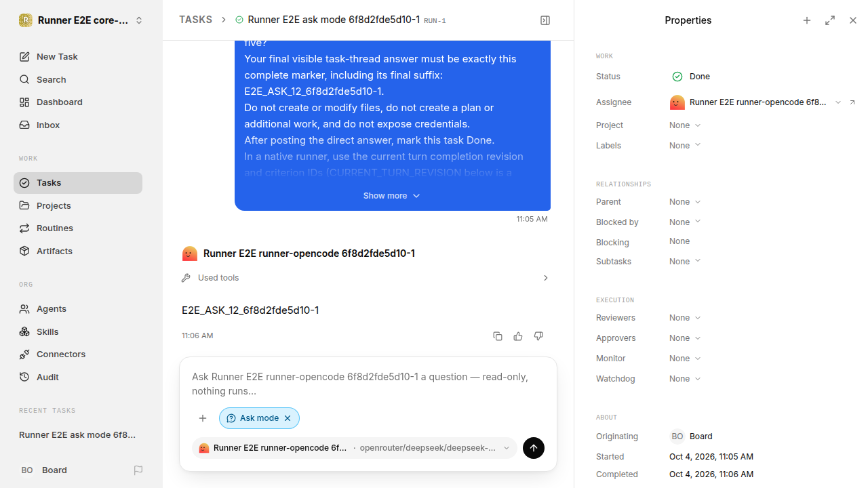The height and width of the screenshot is (488, 868).
Task: Open the Assignee dropdown chevron
Action: (838, 102)
